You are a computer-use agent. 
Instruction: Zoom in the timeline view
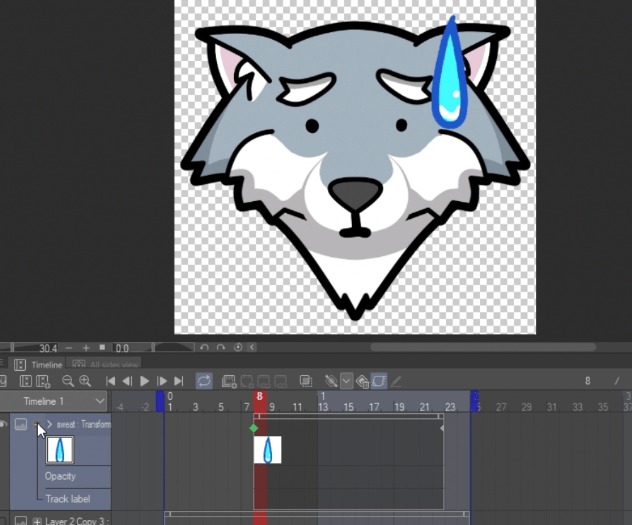click(85, 381)
